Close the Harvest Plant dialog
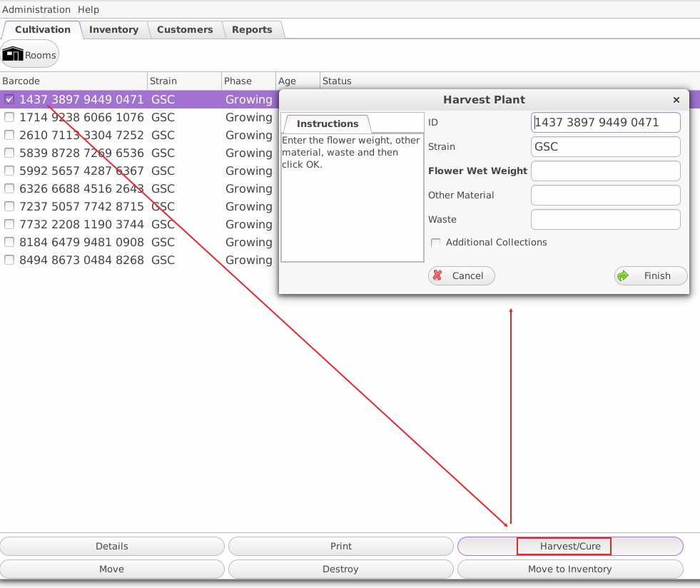 coord(676,100)
